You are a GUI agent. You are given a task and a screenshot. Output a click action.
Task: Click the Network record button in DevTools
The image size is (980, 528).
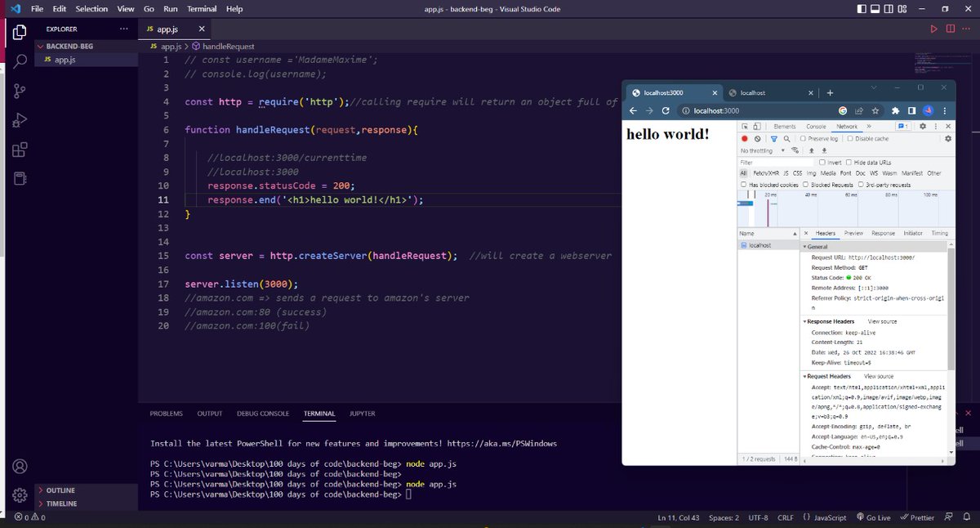click(x=744, y=138)
